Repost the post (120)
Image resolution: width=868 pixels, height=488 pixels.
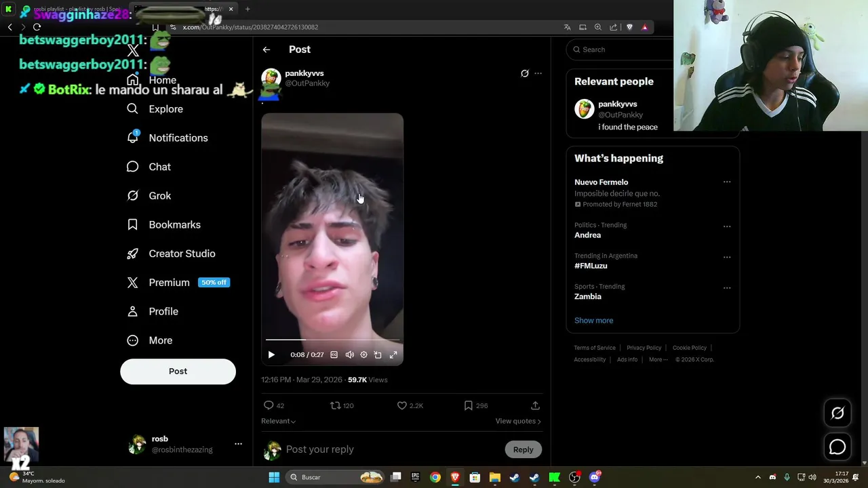click(x=342, y=405)
